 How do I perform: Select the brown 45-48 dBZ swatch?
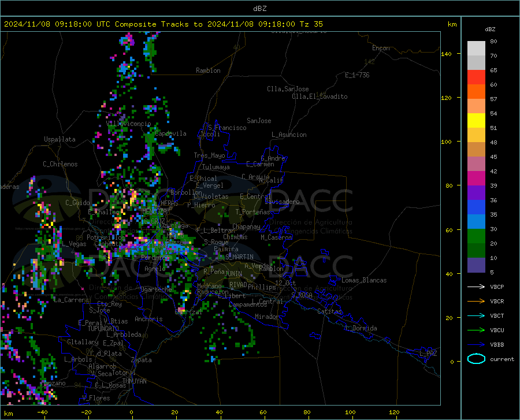[476, 150]
